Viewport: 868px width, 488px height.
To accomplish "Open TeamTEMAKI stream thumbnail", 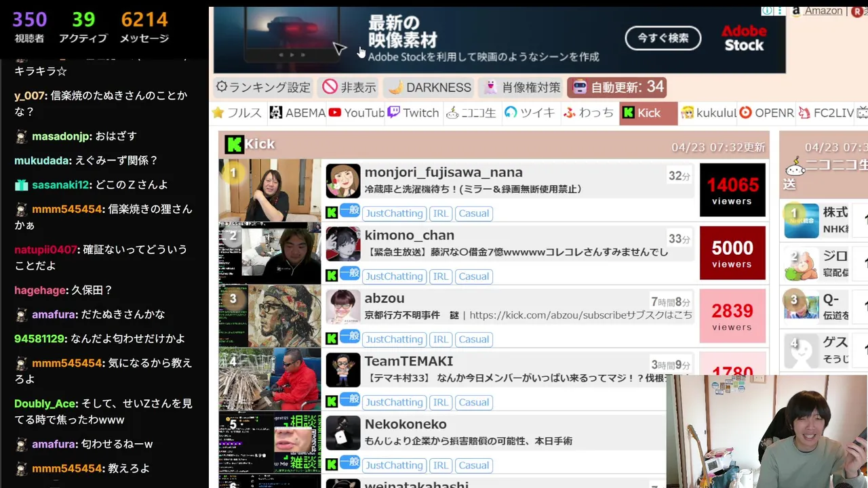I will click(269, 380).
